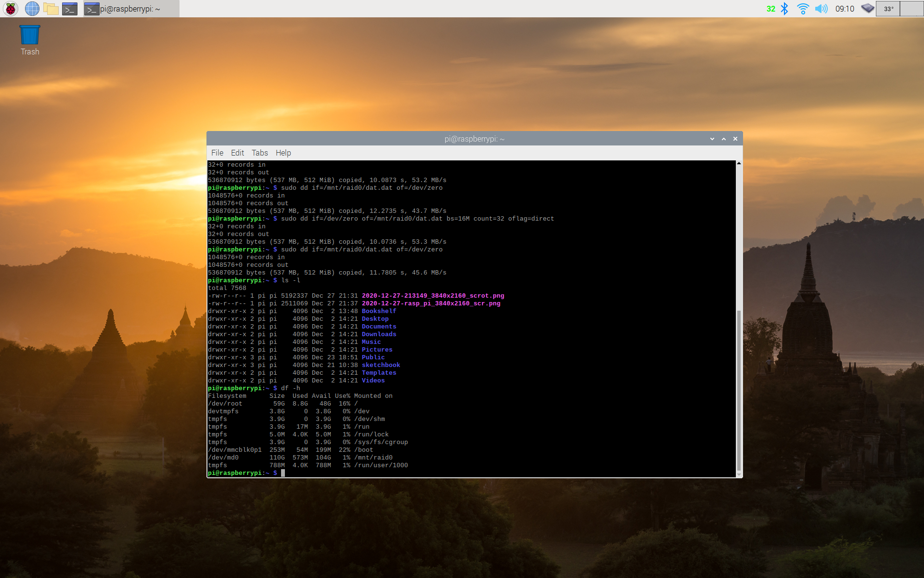
Task: Click the 2020-12-27-rasp_pi_3840x2160_scr.png filename
Action: (431, 303)
